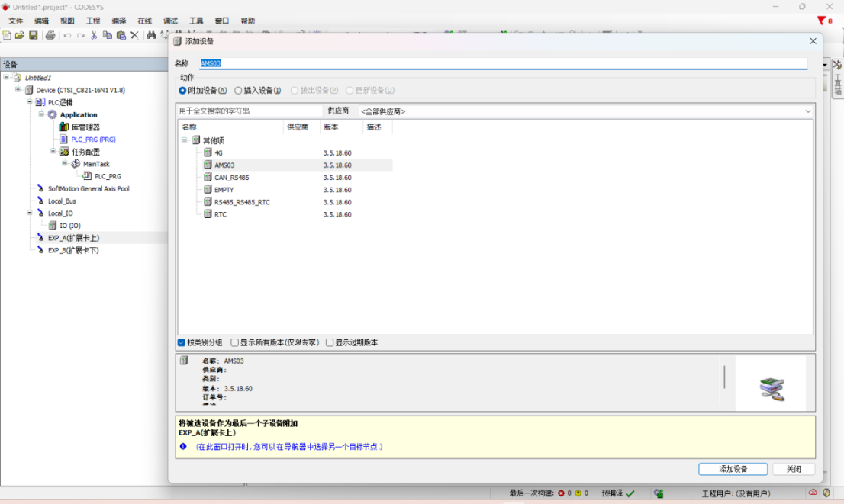
Task: Collapse the Device (CTSI_C821-16N1 V1.8) node
Action: pyautogui.click(x=18, y=90)
